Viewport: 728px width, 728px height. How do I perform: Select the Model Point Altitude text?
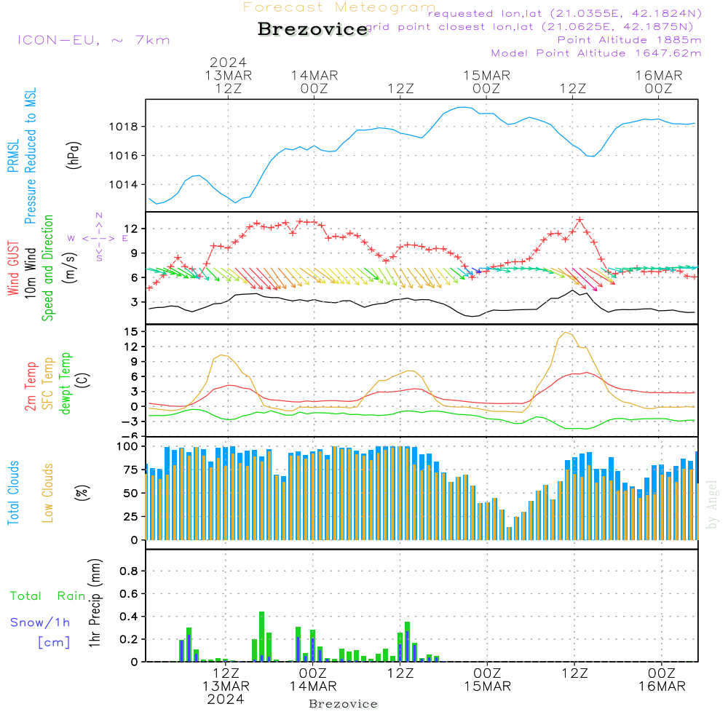[596, 53]
